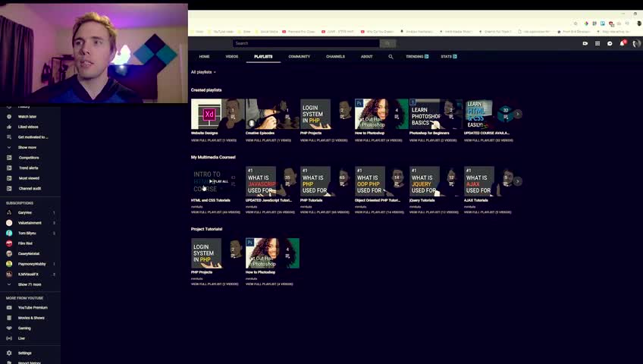The height and width of the screenshot is (364, 643).
Task: Open Trend alerts in the sidebar
Action: coord(28,168)
